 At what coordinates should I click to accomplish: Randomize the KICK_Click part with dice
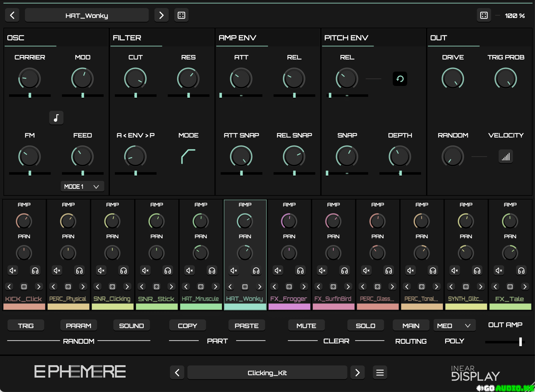coord(24,287)
